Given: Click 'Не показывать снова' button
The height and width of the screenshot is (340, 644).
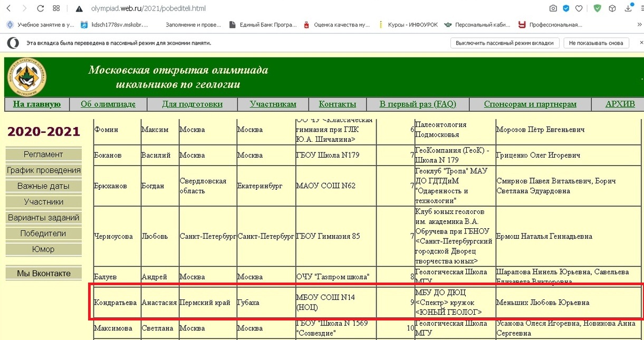Looking at the screenshot, I should click(596, 43).
